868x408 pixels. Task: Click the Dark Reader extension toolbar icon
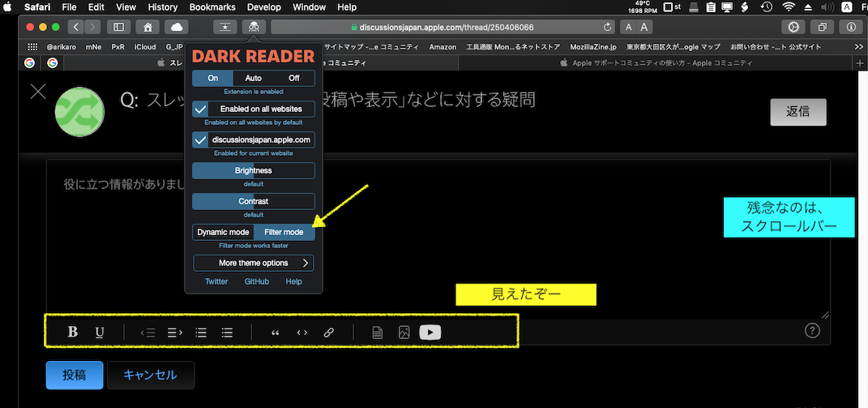(254, 27)
